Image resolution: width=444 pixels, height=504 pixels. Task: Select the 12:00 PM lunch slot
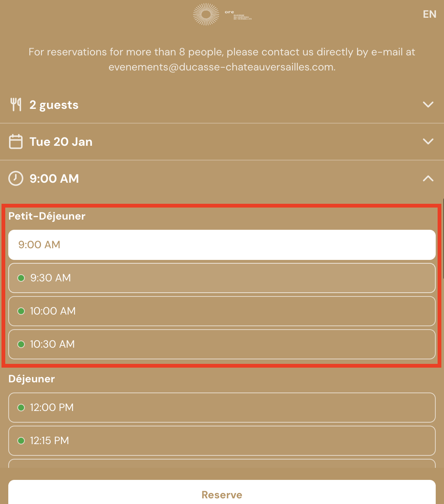point(222,408)
